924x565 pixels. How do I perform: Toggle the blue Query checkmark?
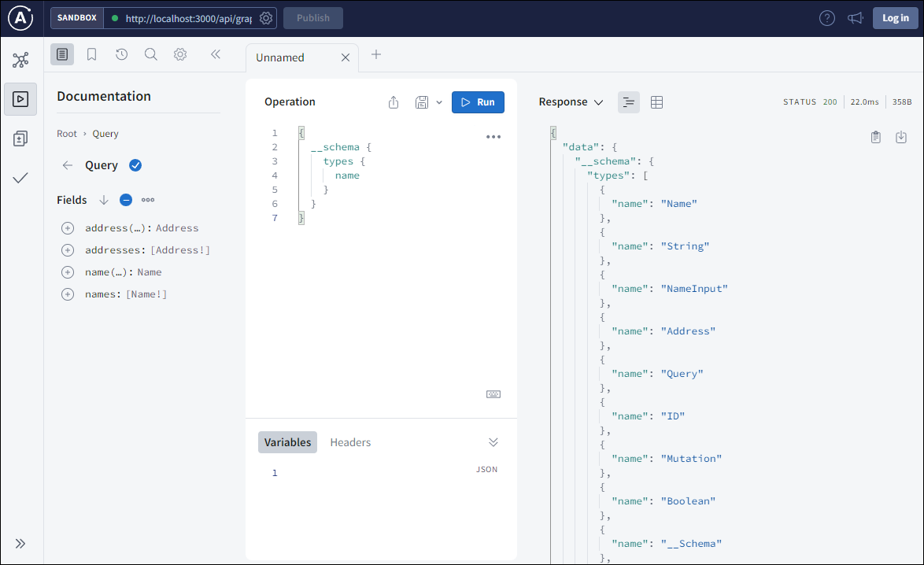(135, 165)
